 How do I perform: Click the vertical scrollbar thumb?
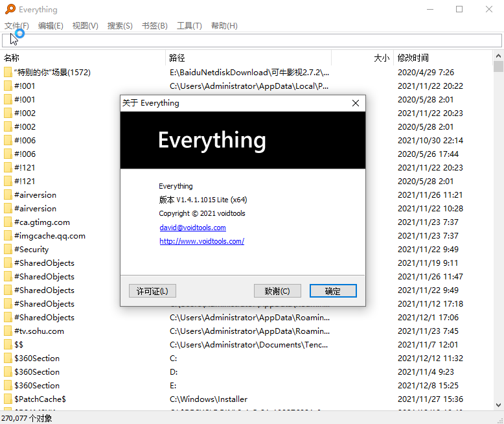tap(498, 67)
